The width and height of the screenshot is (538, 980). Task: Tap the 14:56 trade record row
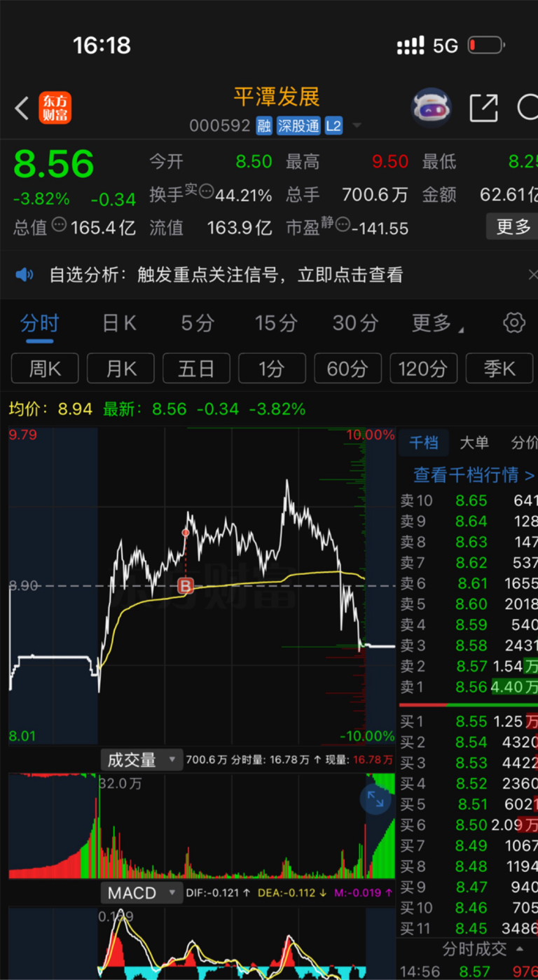point(469,971)
